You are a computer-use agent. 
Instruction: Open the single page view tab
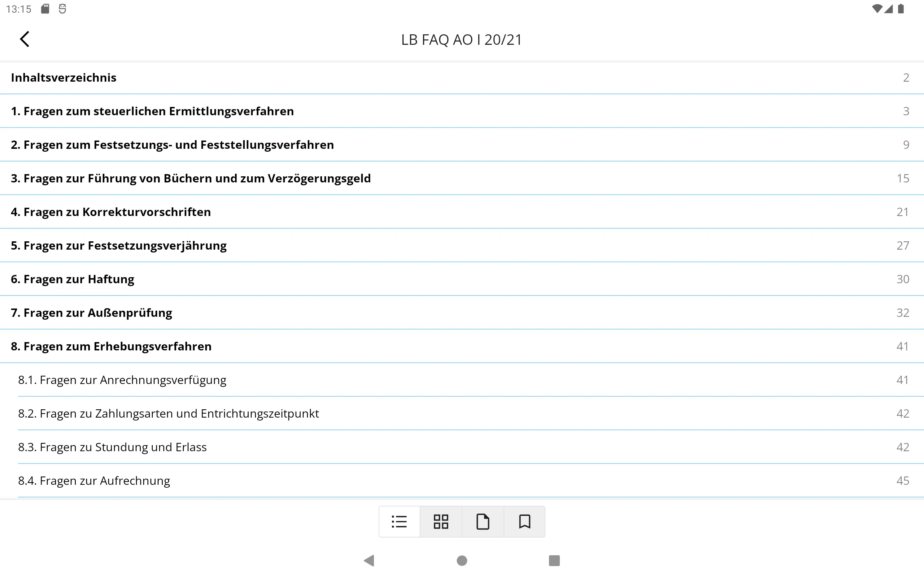[483, 521]
